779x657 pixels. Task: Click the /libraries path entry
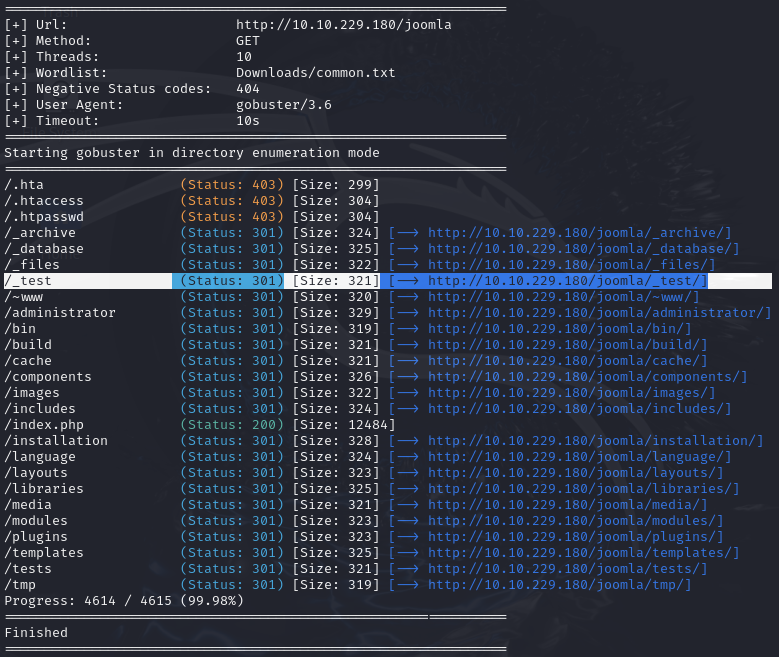tap(44, 489)
